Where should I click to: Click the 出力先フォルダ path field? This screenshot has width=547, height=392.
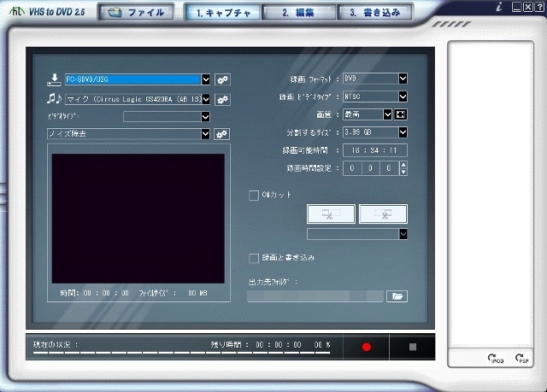(x=315, y=296)
